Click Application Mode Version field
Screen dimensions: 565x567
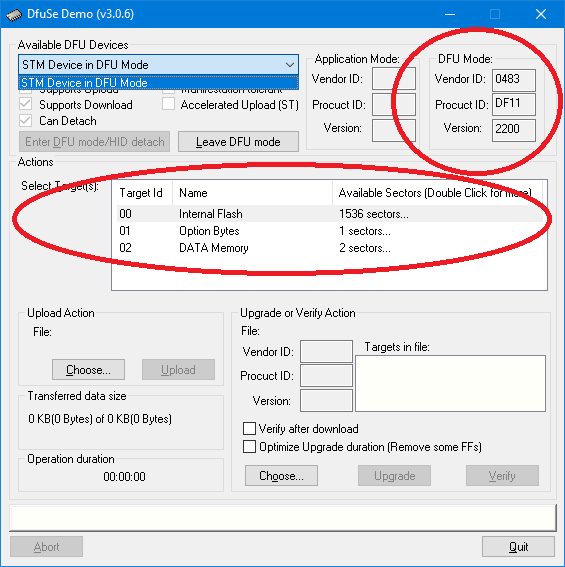click(x=394, y=130)
